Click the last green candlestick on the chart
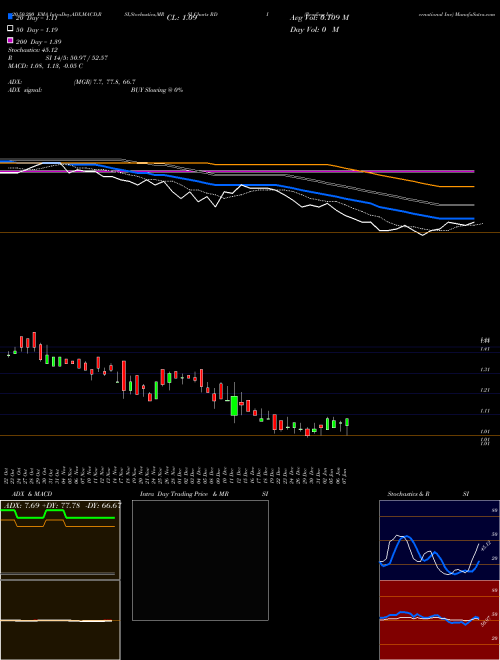Screen dimensions: 500x660 347,422
